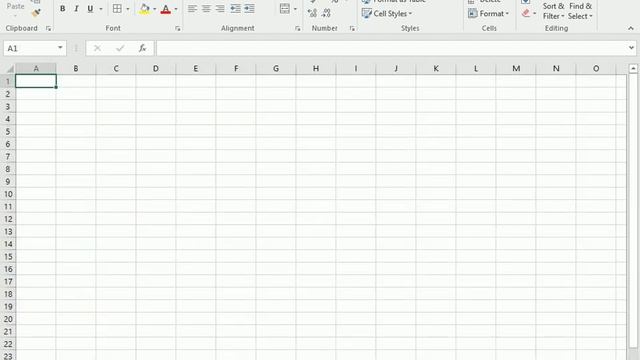This screenshot has height=360, width=640.
Task: Select column D header
Action: (156, 69)
